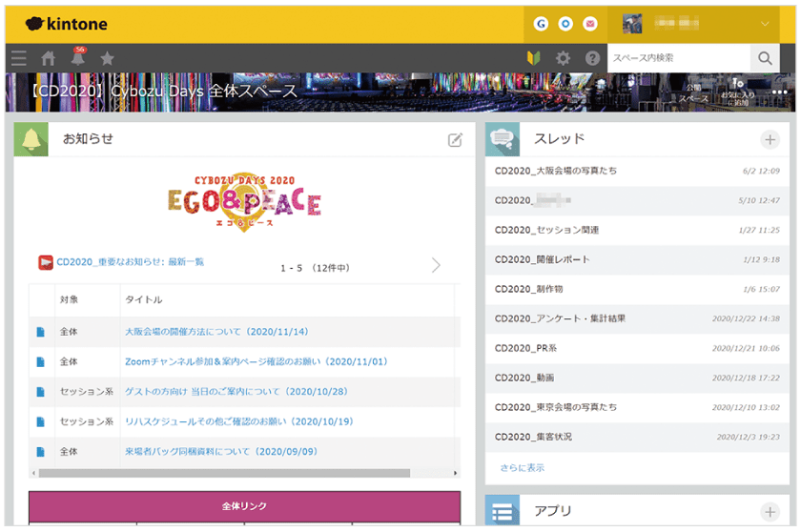801x532 pixels.
Task: Open record icon for Zoomチャンネル参加 row
Action: (41, 362)
